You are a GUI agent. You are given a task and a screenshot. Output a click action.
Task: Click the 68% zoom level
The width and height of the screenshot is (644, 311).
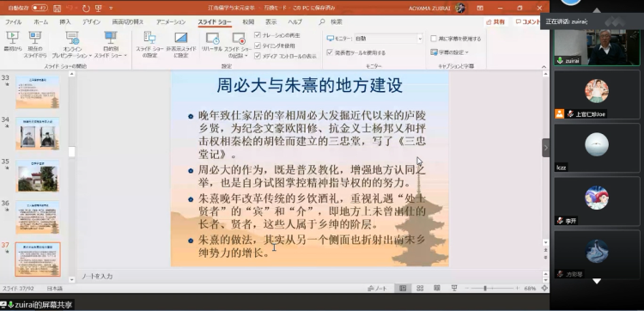(531, 289)
